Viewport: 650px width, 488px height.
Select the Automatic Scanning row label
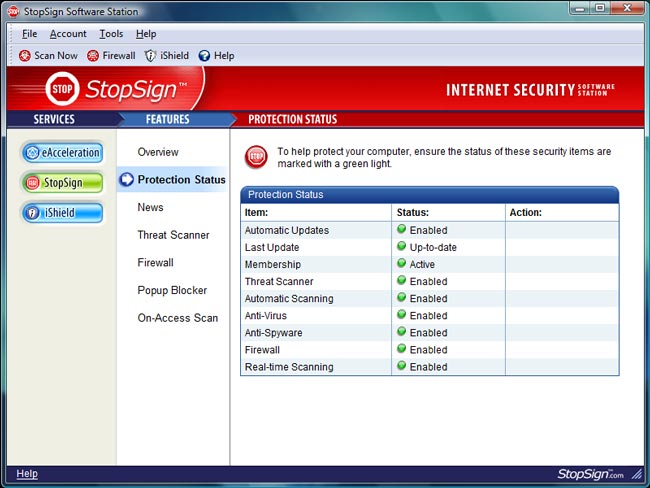pos(289,299)
